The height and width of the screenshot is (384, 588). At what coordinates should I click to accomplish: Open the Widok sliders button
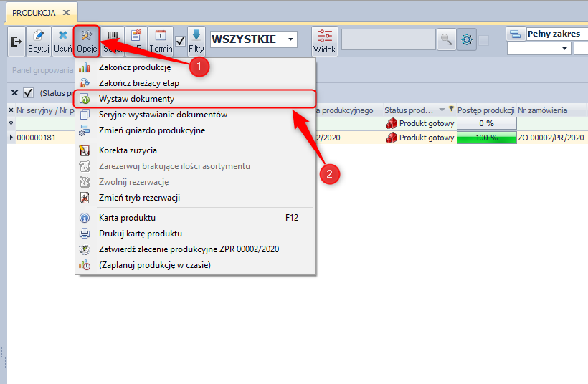[x=324, y=42]
